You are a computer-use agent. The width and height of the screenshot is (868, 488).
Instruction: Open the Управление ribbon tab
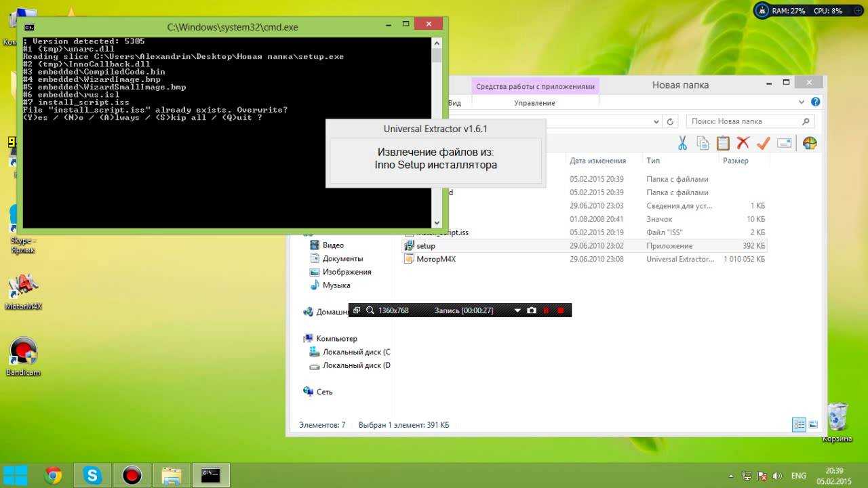tap(534, 103)
